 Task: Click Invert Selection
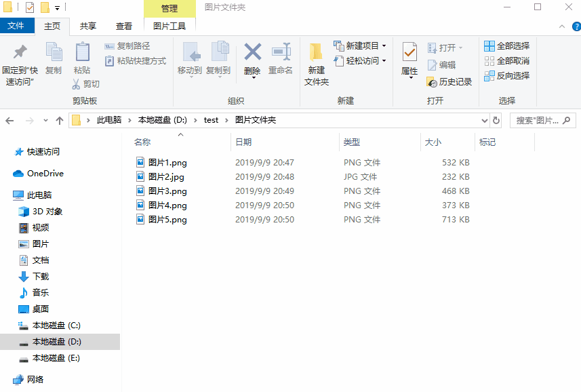(x=506, y=75)
